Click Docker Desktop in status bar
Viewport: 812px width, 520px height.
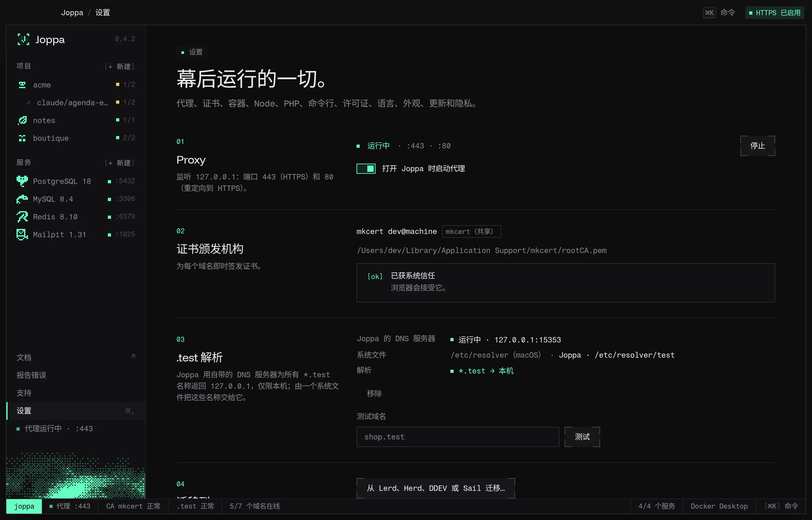pos(719,506)
